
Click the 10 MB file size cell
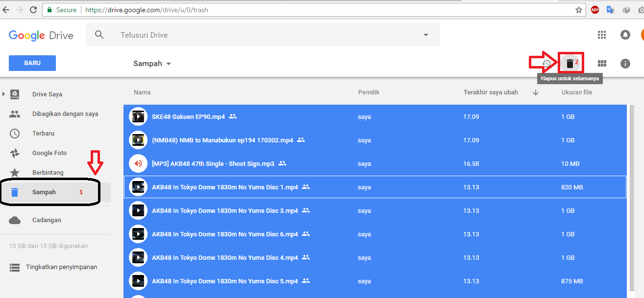(570, 164)
